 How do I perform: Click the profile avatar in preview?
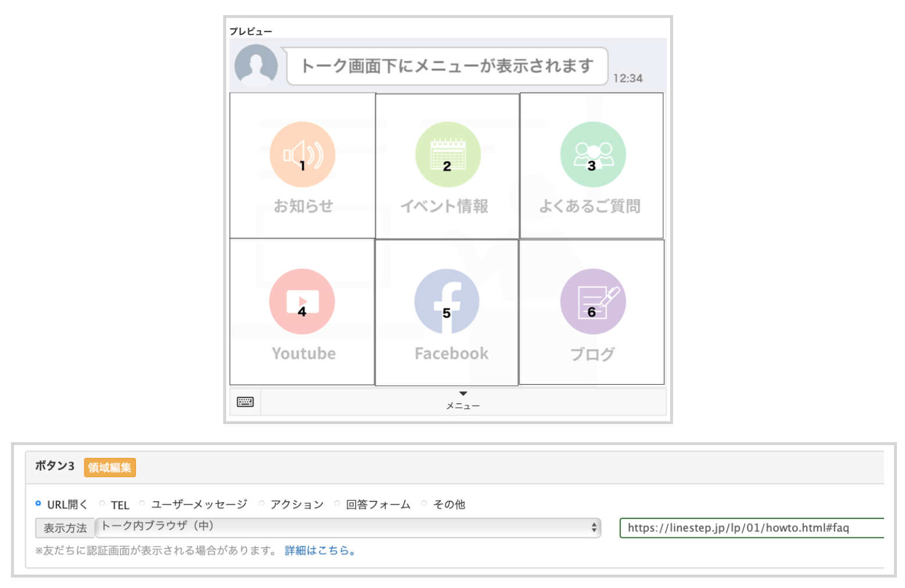pyautogui.click(x=256, y=66)
